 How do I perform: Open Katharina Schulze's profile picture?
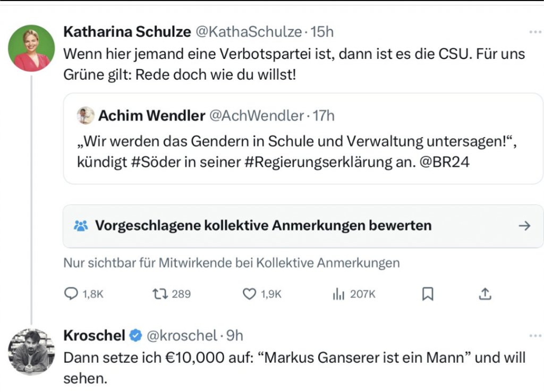click(31, 48)
